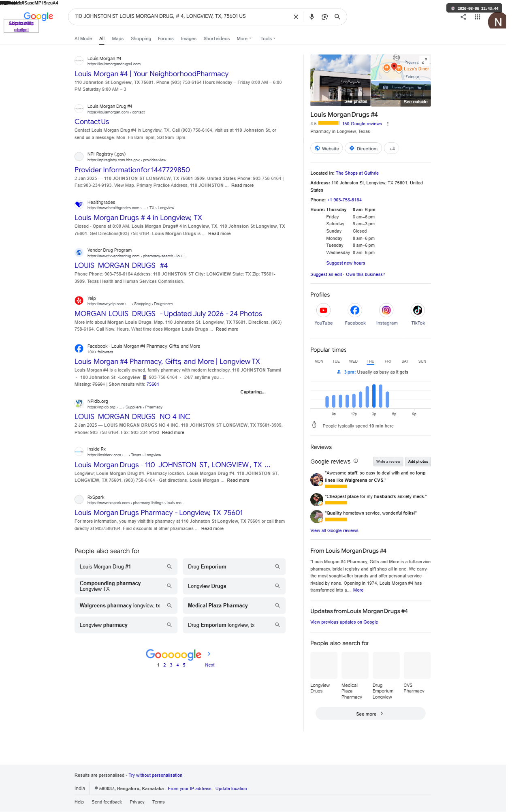
Task: Click the Write a review button
Action: click(388, 462)
